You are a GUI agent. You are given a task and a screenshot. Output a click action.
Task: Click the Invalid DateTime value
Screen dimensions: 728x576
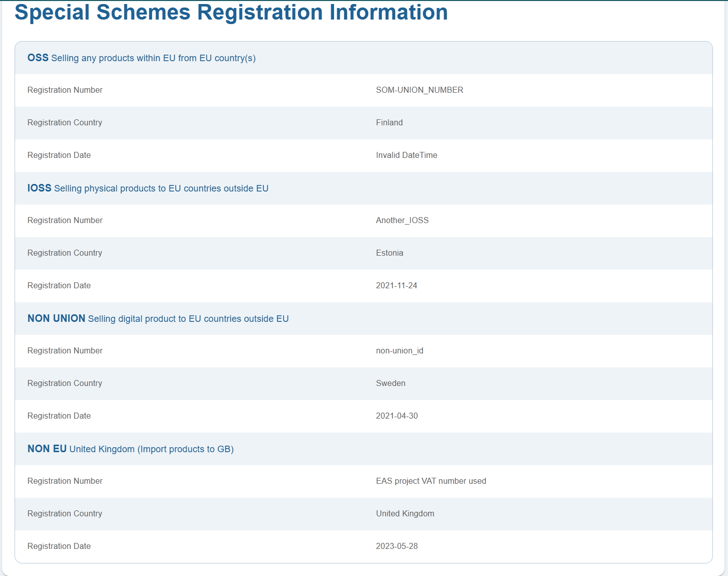tap(406, 155)
